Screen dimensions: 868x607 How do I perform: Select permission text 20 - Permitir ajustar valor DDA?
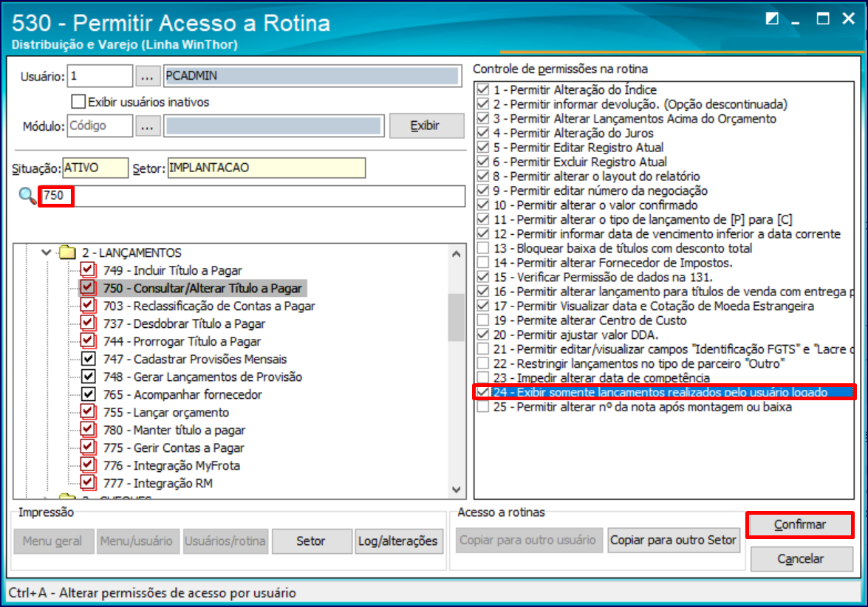[x=575, y=335]
